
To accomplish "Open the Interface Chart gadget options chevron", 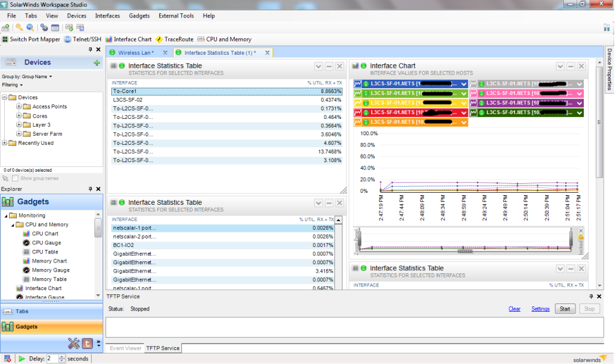I will tap(560, 66).
